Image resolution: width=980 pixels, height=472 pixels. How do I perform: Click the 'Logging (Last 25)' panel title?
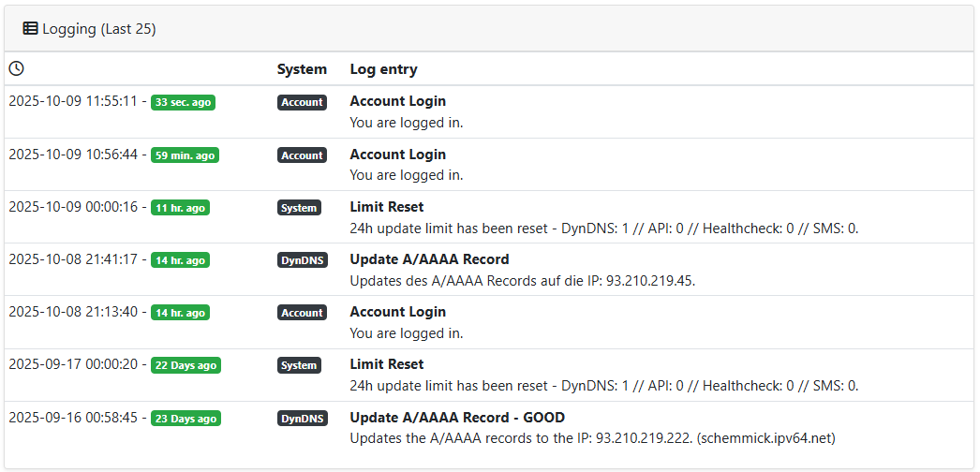tap(98, 29)
